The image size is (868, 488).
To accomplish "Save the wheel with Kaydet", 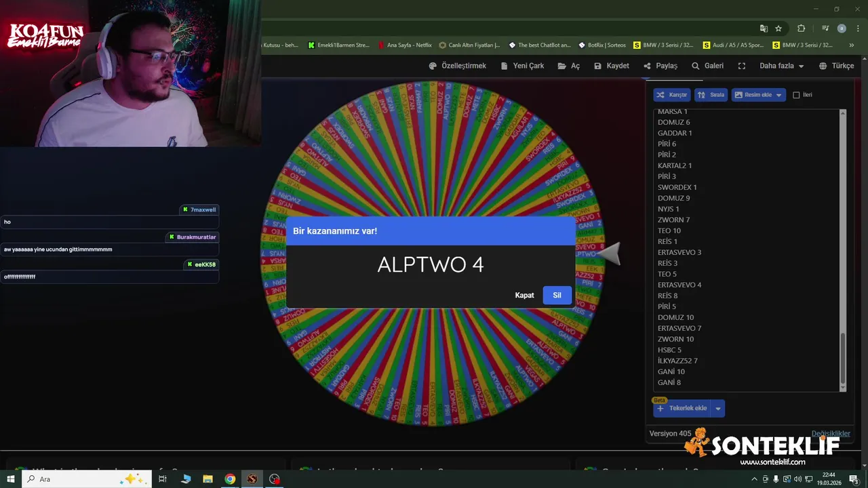I will pos(611,66).
